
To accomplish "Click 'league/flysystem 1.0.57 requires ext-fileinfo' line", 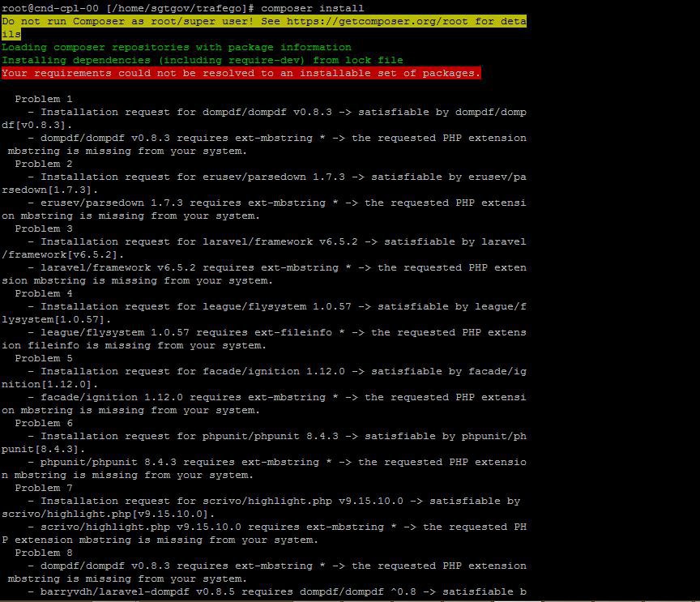I will (x=277, y=332).
